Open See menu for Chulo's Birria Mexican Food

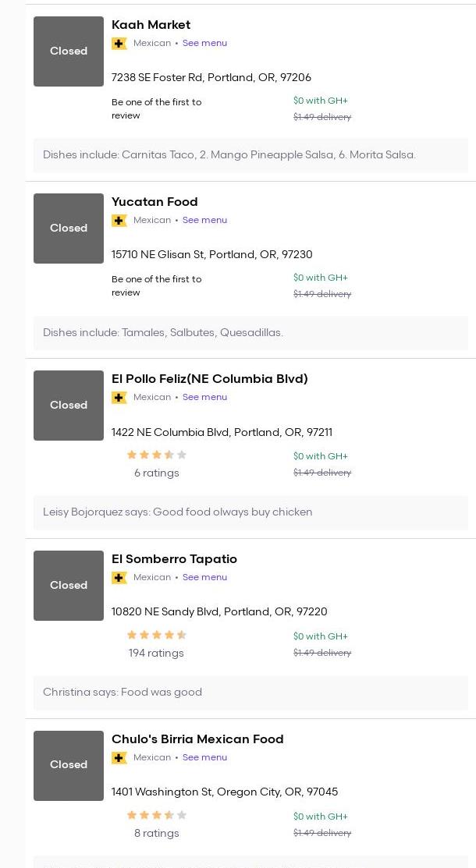204,758
